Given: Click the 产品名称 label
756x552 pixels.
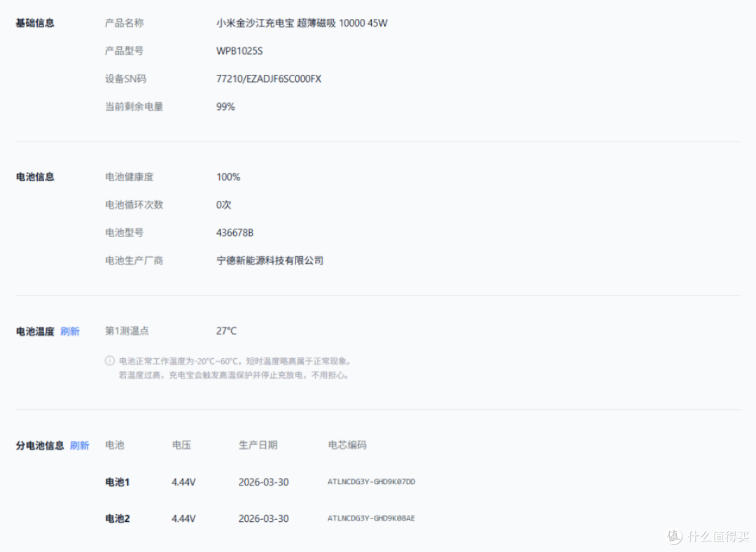Looking at the screenshot, I should click(x=125, y=23).
